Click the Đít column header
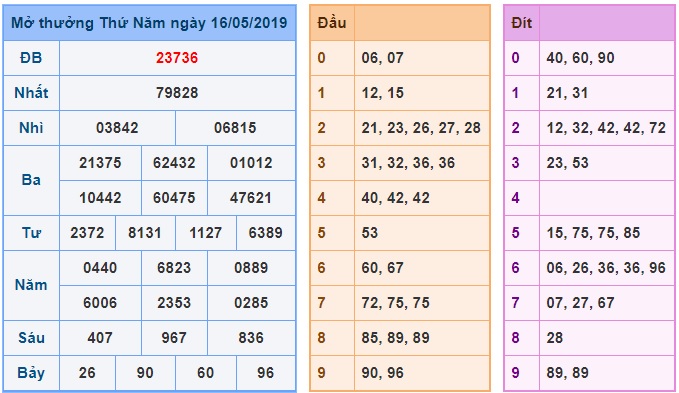Viewport: 679px width, 393px height. (521, 23)
